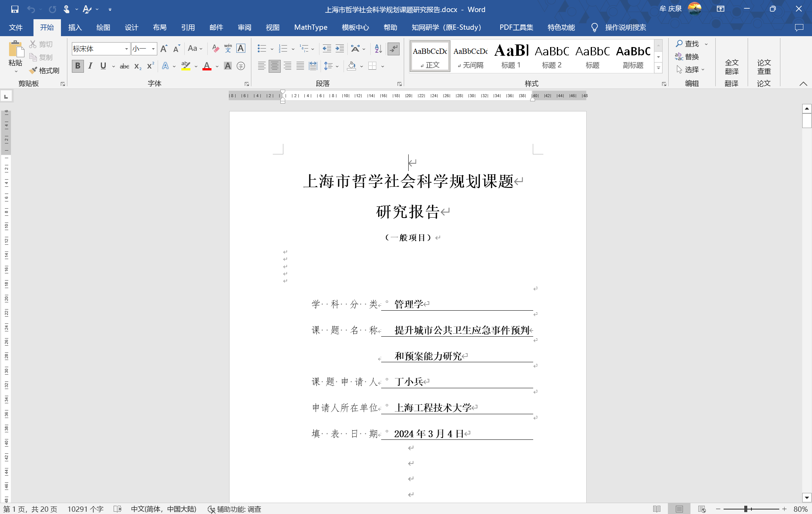
Task: Switch to Web Layout view in status bar
Action: click(702, 509)
